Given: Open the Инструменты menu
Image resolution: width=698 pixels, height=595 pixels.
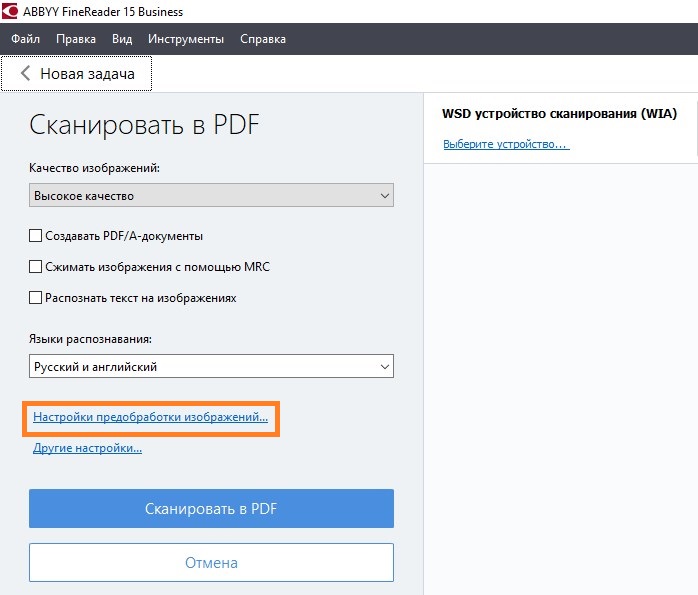Looking at the screenshot, I should (x=186, y=39).
